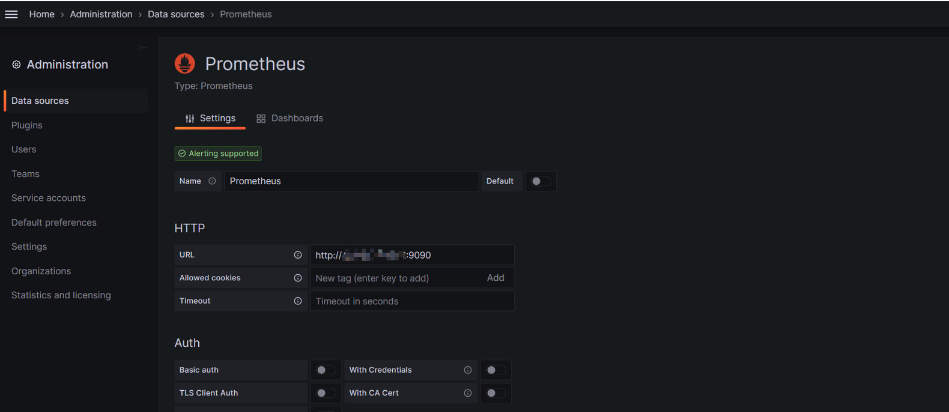Click the With CA Cert info icon
Screen dimensions: 949x412
click(x=467, y=393)
